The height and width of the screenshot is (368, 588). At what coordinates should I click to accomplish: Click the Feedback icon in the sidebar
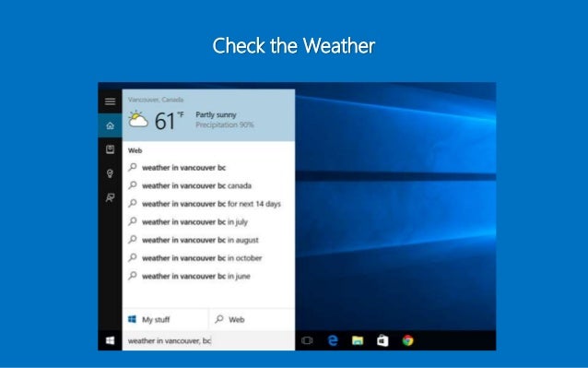pyautogui.click(x=110, y=197)
